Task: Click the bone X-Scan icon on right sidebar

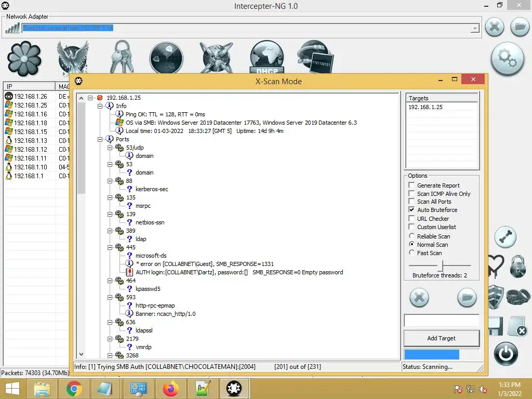Action: 506,237
